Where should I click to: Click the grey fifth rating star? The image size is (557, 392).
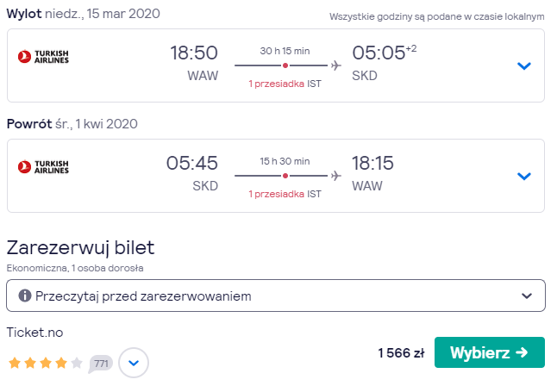[77, 363]
